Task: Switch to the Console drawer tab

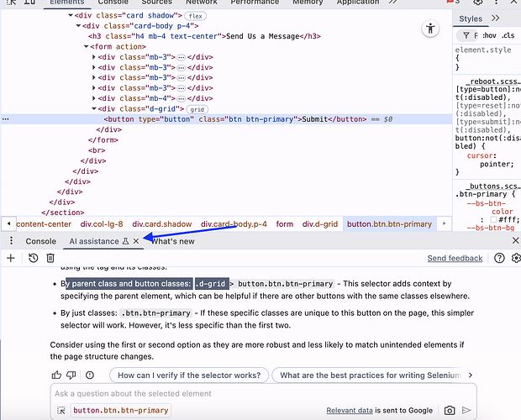Action: (x=41, y=241)
